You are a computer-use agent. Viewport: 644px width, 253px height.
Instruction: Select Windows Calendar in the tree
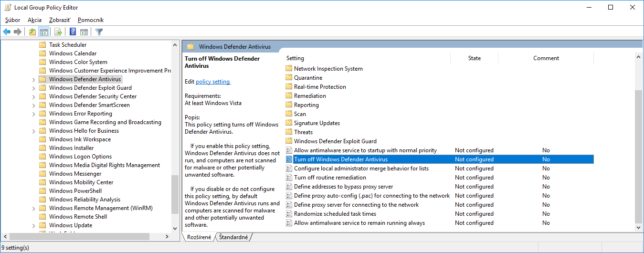[73, 53]
